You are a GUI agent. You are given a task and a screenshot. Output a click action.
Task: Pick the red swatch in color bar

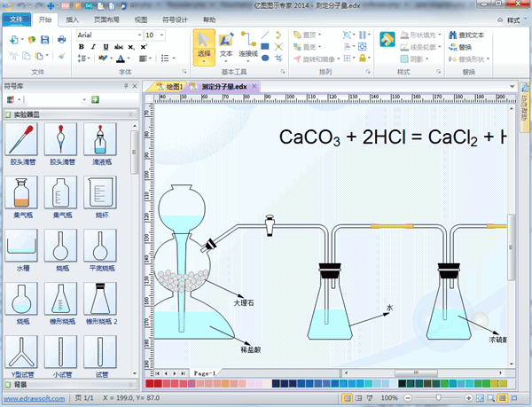149,384
